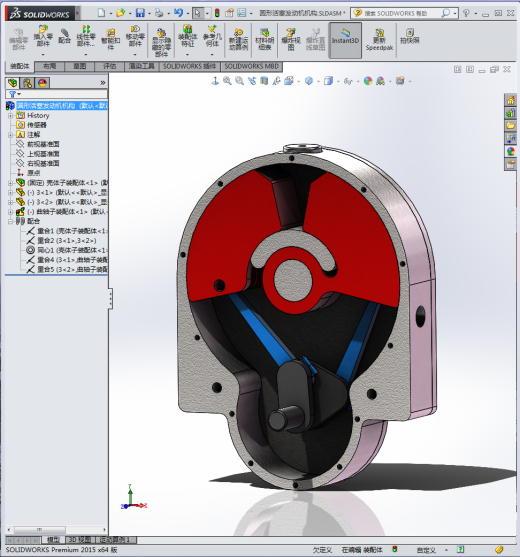The width and height of the screenshot is (520, 557).
Task: Click the Undo arrow icon
Action: click(178, 13)
